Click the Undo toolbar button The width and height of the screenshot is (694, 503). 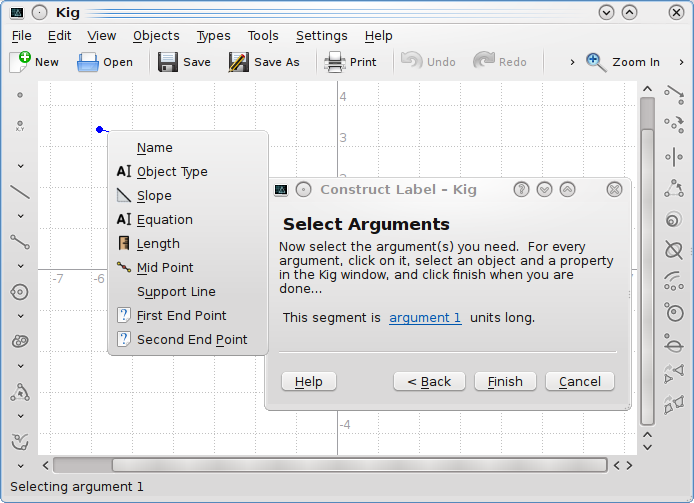pos(428,62)
